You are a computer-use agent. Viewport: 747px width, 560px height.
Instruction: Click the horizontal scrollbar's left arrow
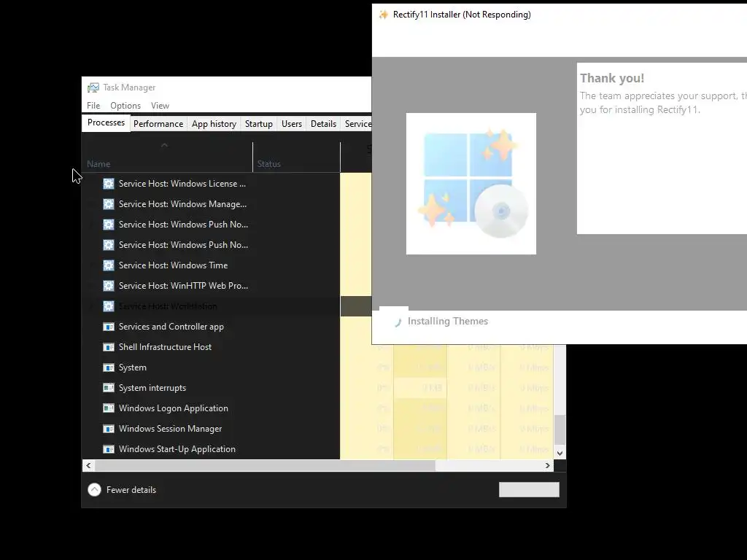pyautogui.click(x=88, y=466)
